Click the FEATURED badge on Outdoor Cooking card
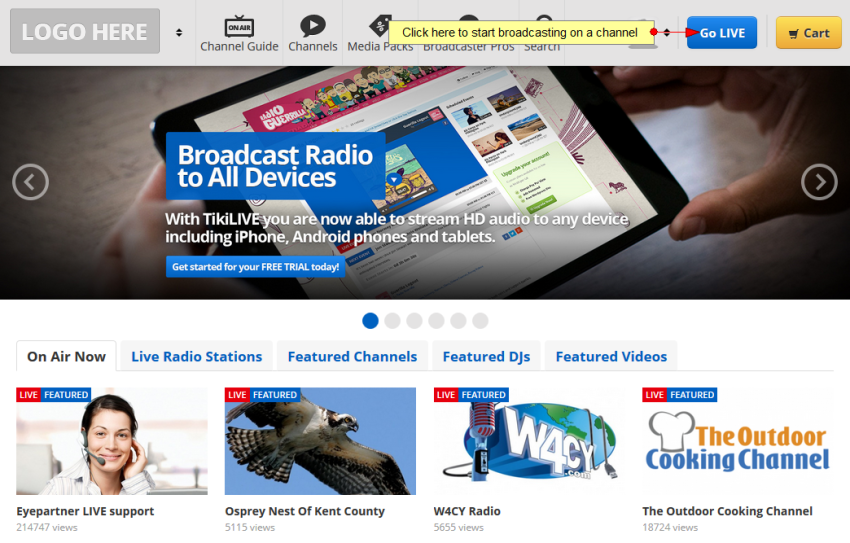Viewport: 850px width, 543px height. coord(692,395)
